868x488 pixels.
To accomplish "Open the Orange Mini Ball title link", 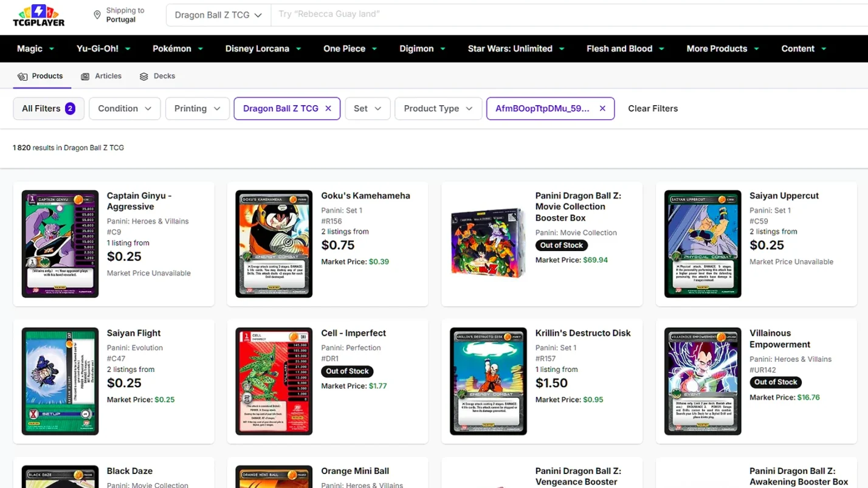I will pos(355,471).
